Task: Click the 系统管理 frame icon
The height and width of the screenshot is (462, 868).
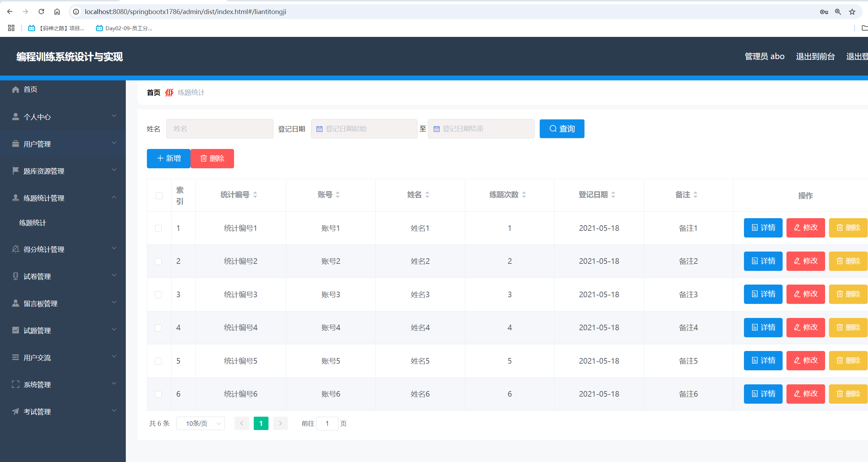Action: coord(15,384)
